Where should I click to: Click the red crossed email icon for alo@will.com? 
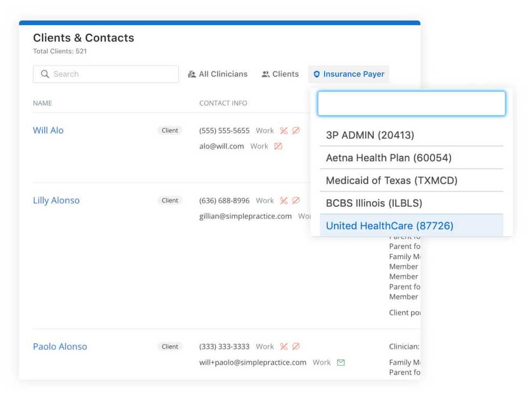278,146
